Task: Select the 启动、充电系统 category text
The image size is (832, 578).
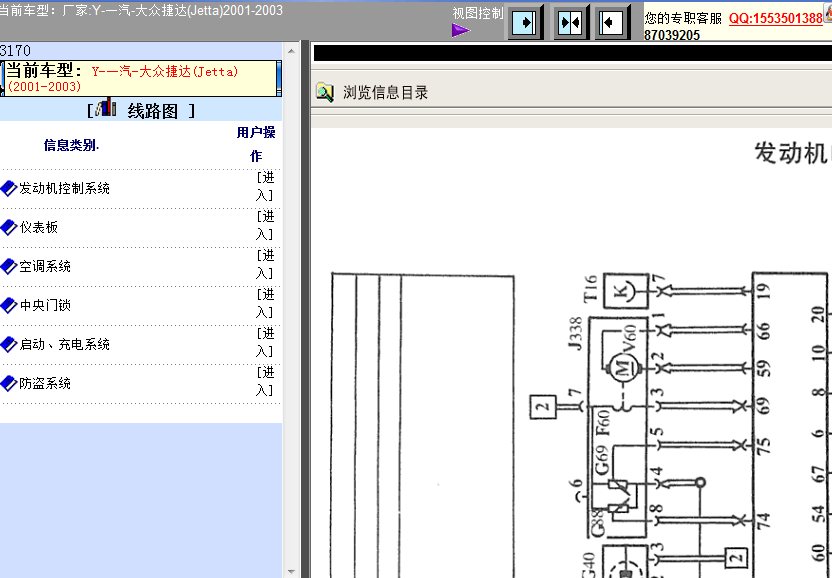Action: click(x=64, y=345)
